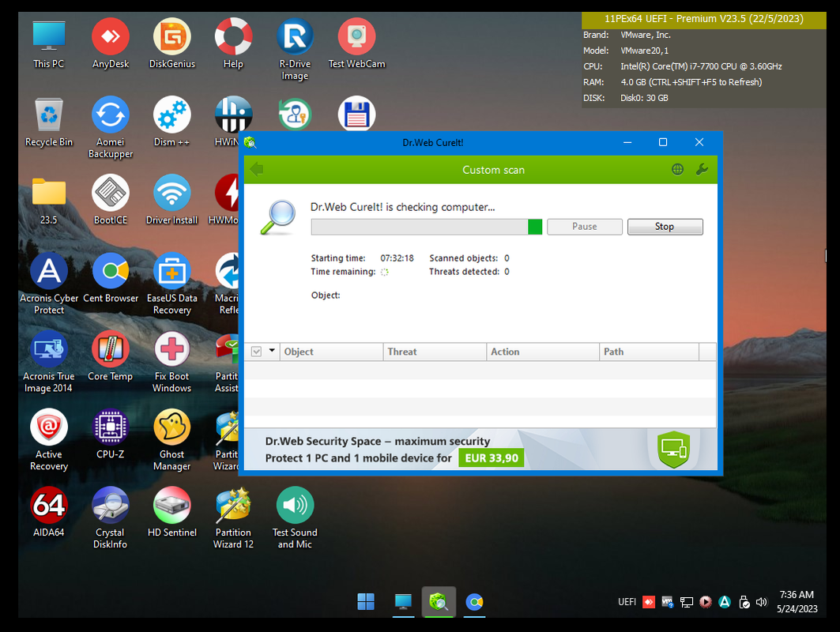This screenshot has height=632, width=840.
Task: Click the scan progress bar
Action: click(x=427, y=227)
